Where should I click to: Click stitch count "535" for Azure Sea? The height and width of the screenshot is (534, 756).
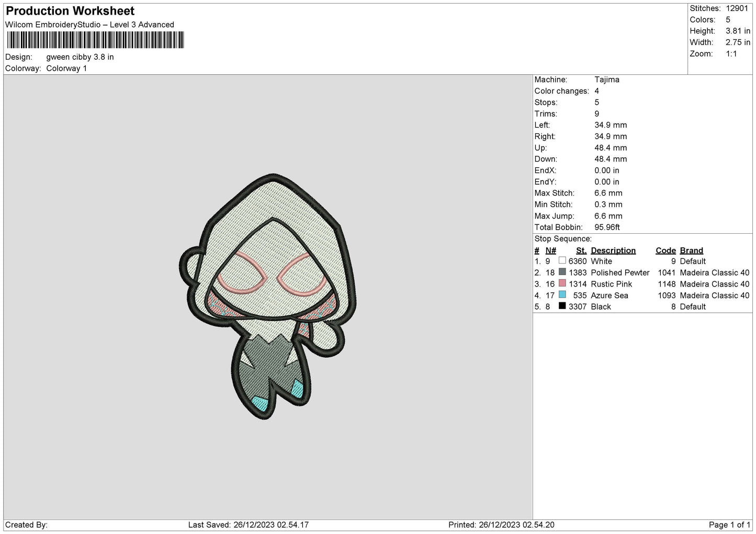tap(580, 296)
